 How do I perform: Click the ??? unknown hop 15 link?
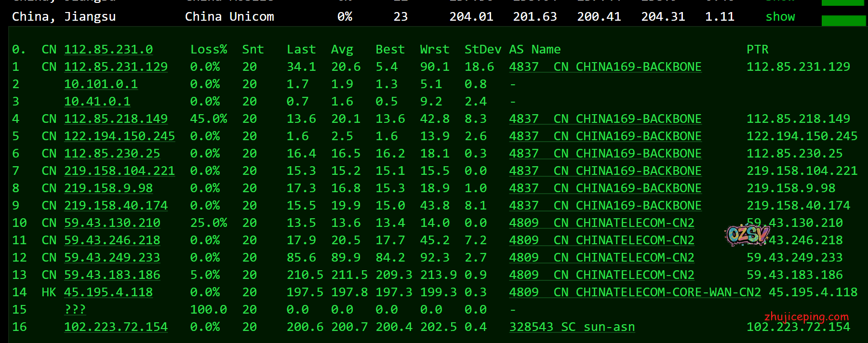(75, 310)
